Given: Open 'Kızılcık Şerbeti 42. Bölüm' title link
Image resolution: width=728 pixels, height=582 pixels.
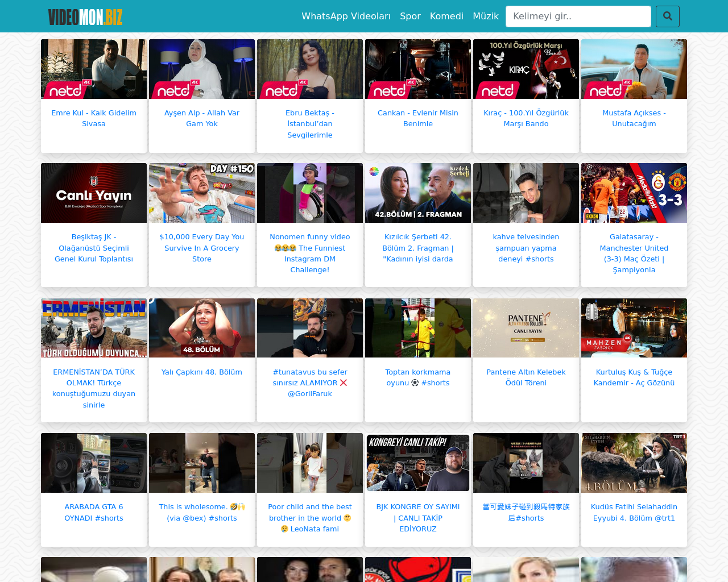Looking at the screenshot, I should [x=418, y=248].
